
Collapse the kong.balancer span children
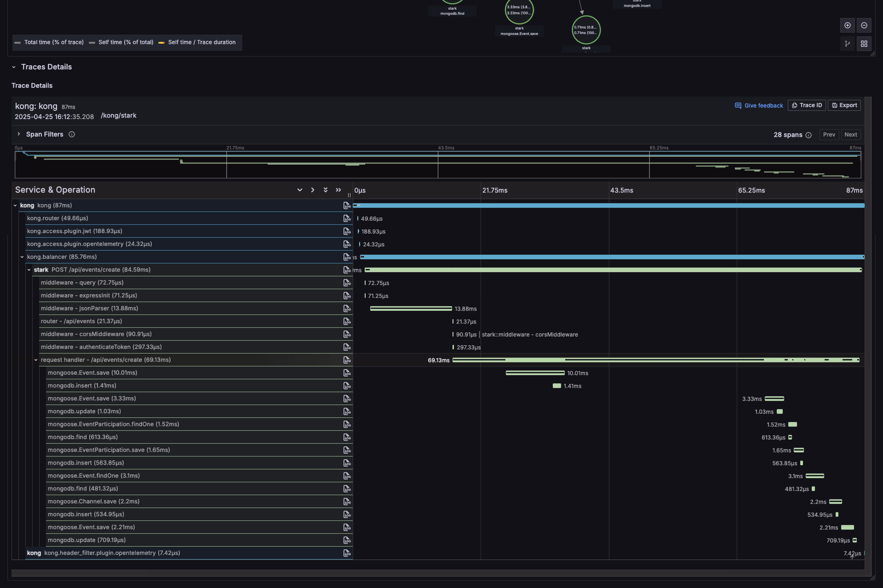point(22,257)
